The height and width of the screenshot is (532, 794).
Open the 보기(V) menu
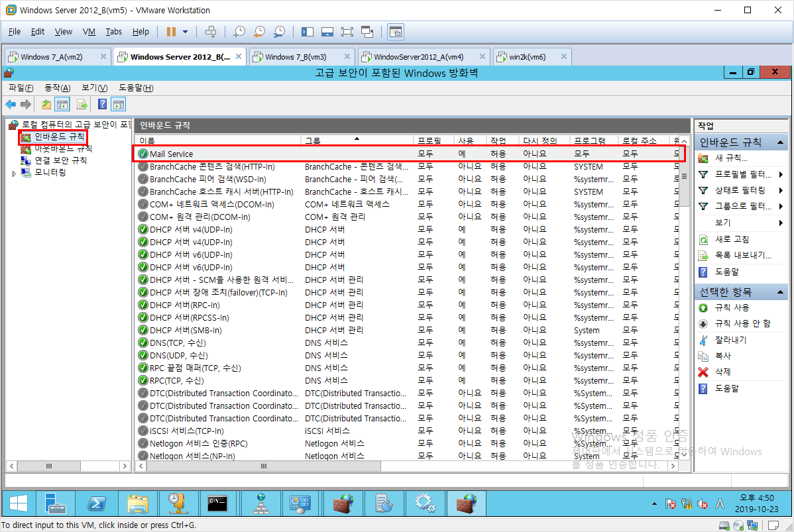click(95, 87)
